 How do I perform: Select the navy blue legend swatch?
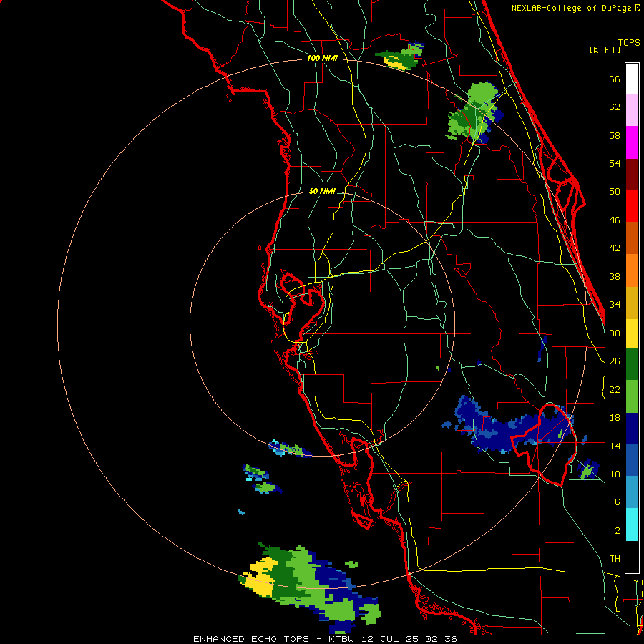632,429
